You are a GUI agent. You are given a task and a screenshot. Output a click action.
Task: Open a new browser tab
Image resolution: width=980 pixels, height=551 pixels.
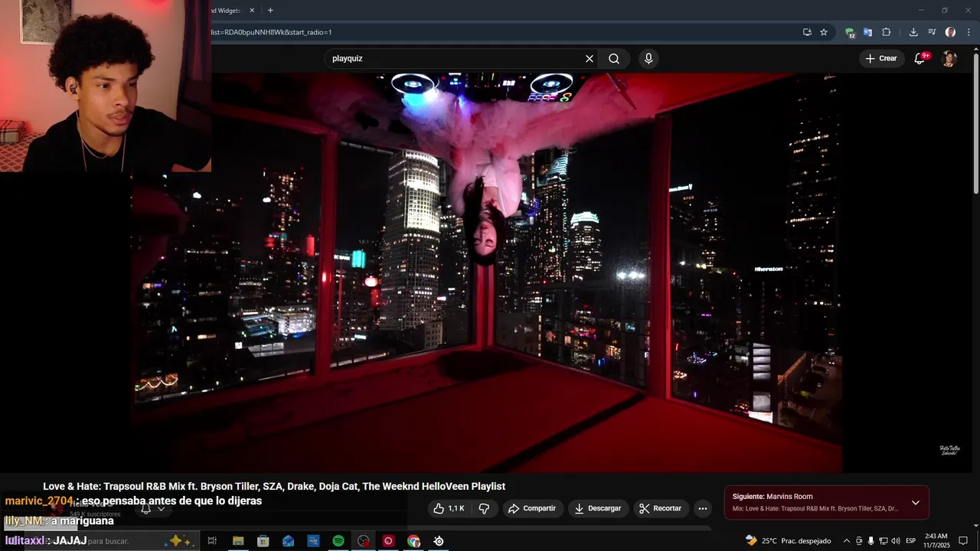(270, 11)
